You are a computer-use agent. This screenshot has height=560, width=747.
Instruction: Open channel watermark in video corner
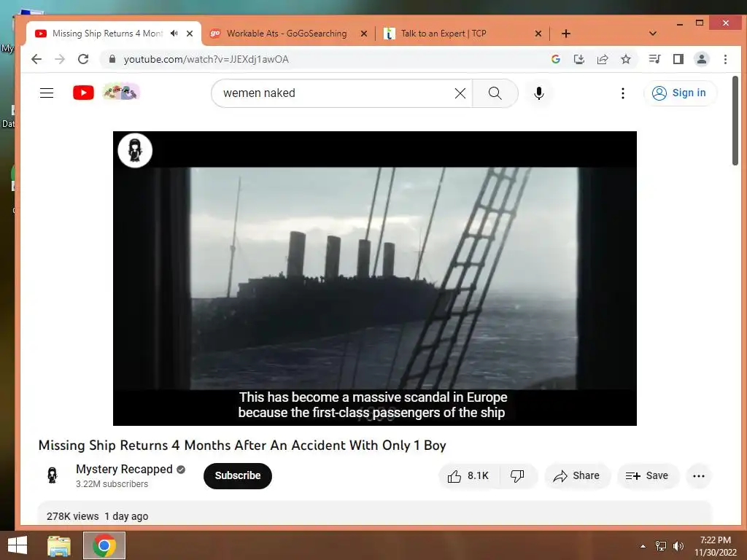coord(135,150)
